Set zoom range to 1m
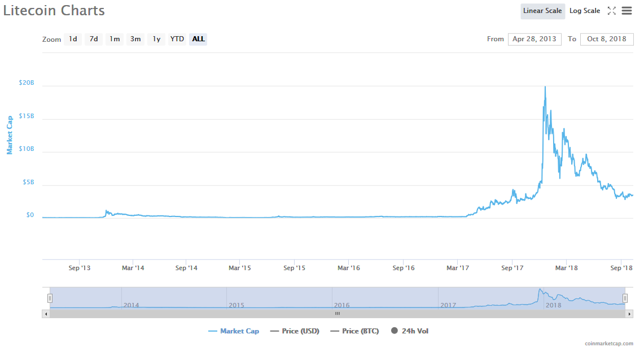644x360 pixels. (x=115, y=39)
